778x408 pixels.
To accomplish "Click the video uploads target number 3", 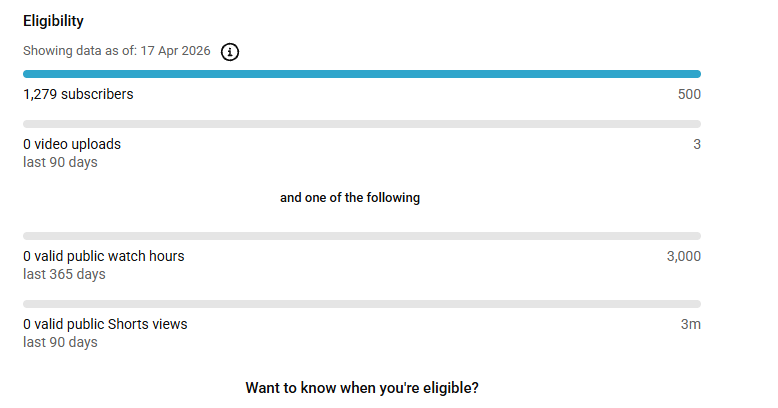I will pos(697,144).
